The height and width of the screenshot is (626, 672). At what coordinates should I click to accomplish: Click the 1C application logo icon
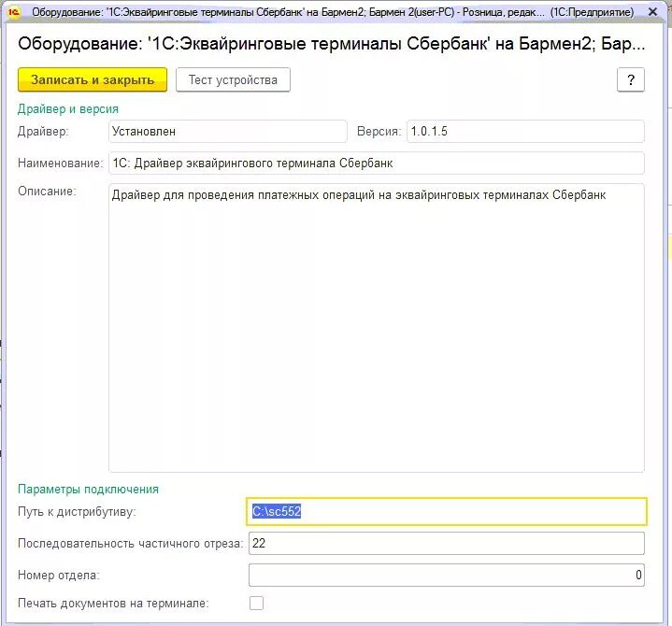(x=14, y=12)
